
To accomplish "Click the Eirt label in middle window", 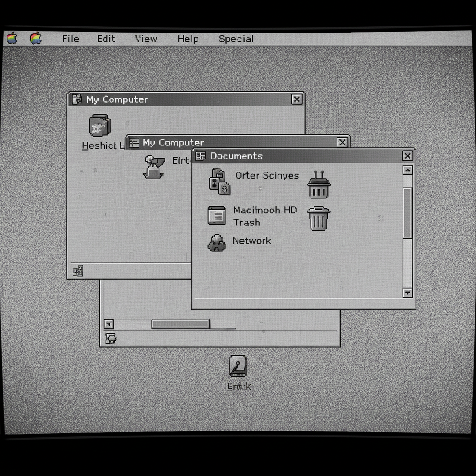I will pos(181,160).
